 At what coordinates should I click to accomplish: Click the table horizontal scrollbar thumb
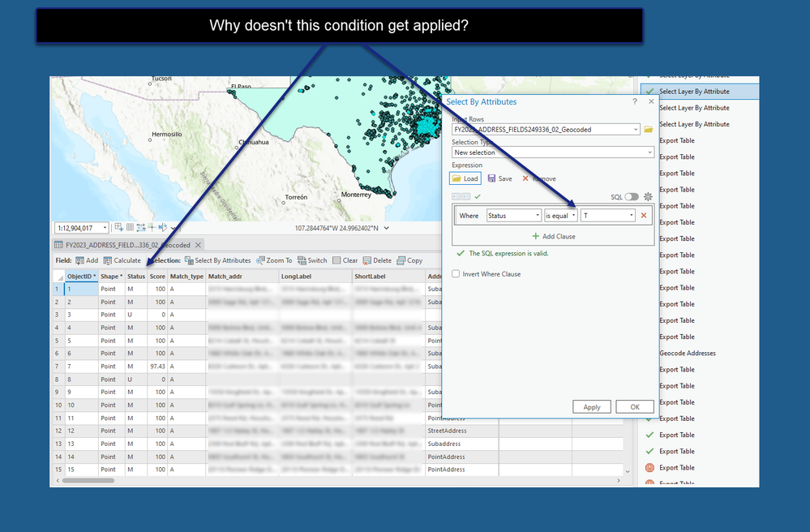(x=88, y=480)
